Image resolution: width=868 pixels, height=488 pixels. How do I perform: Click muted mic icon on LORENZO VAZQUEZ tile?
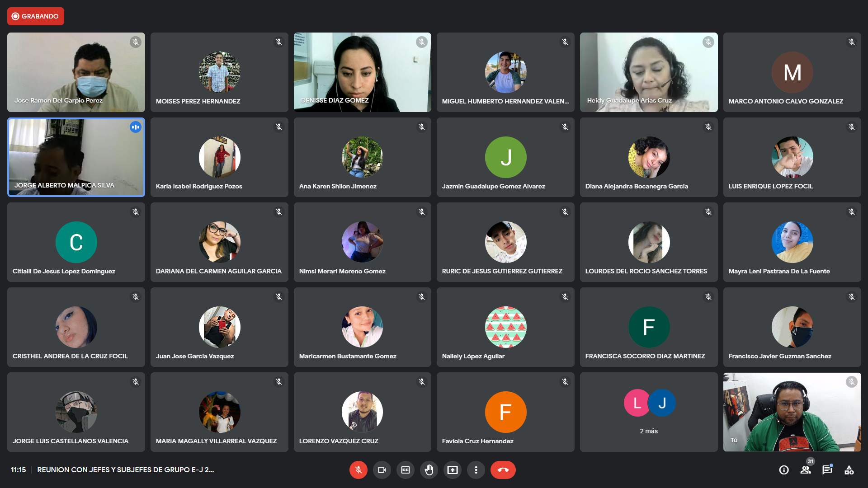422,382
